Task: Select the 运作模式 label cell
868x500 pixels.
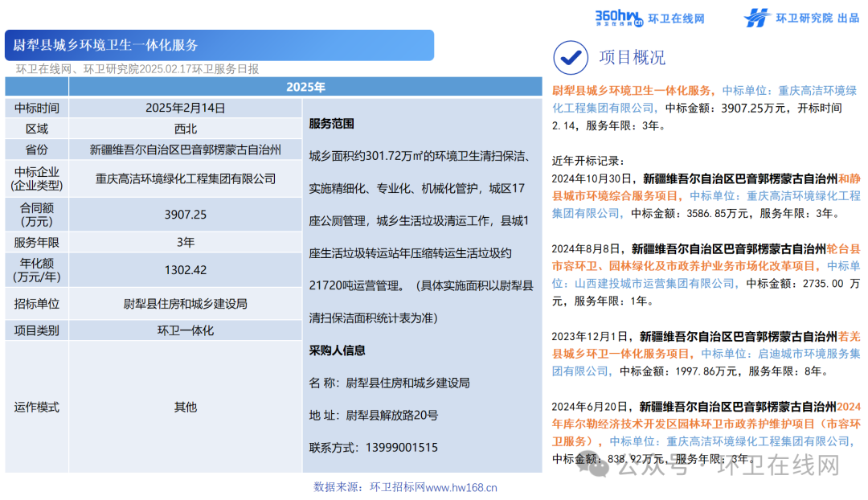Action: tap(36, 407)
